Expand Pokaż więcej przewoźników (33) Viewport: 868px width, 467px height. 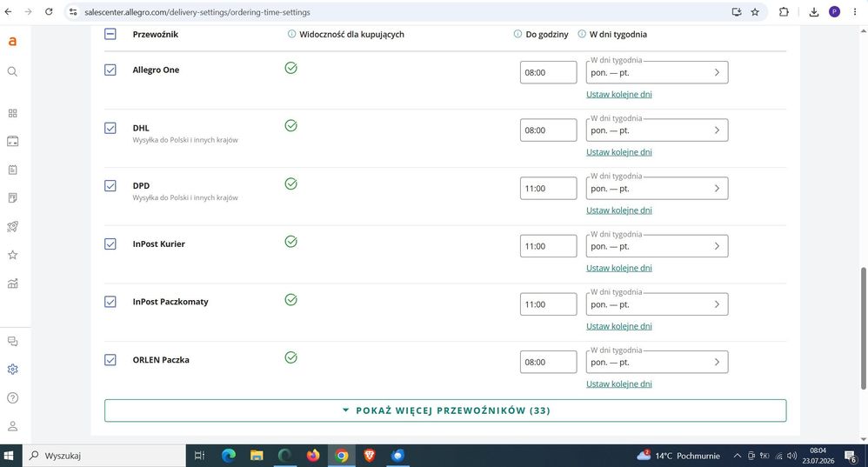click(445, 410)
